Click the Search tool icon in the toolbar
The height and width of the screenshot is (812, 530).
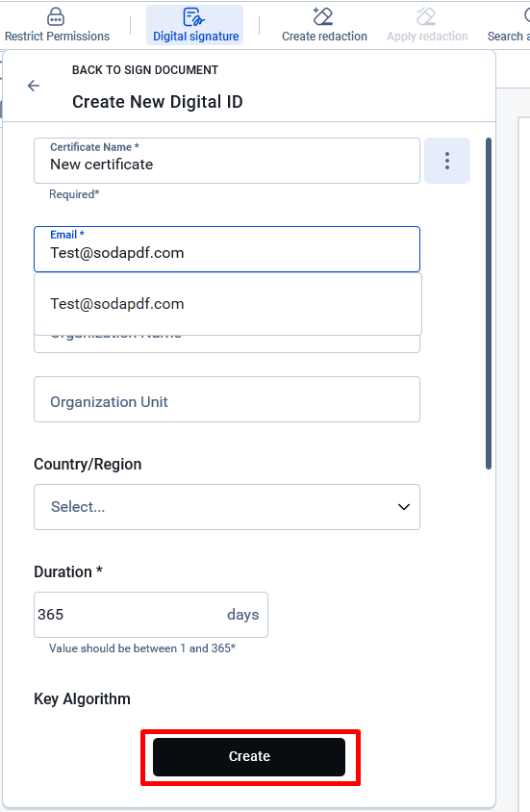pyautogui.click(x=527, y=15)
